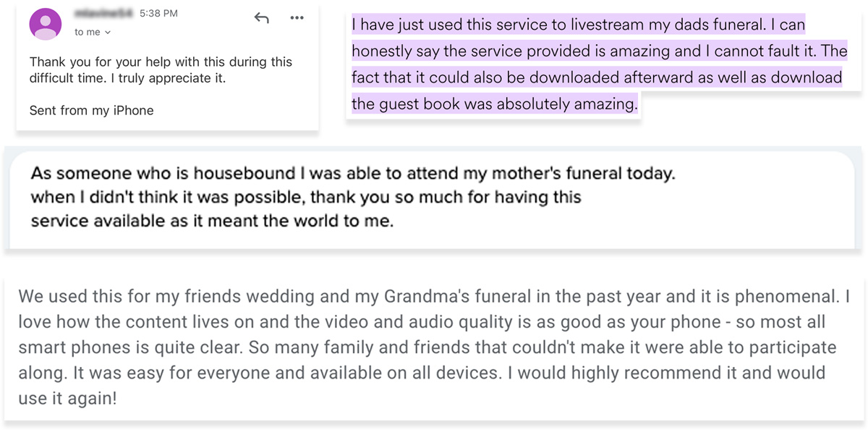Open the three-dot more options menu

(x=297, y=18)
